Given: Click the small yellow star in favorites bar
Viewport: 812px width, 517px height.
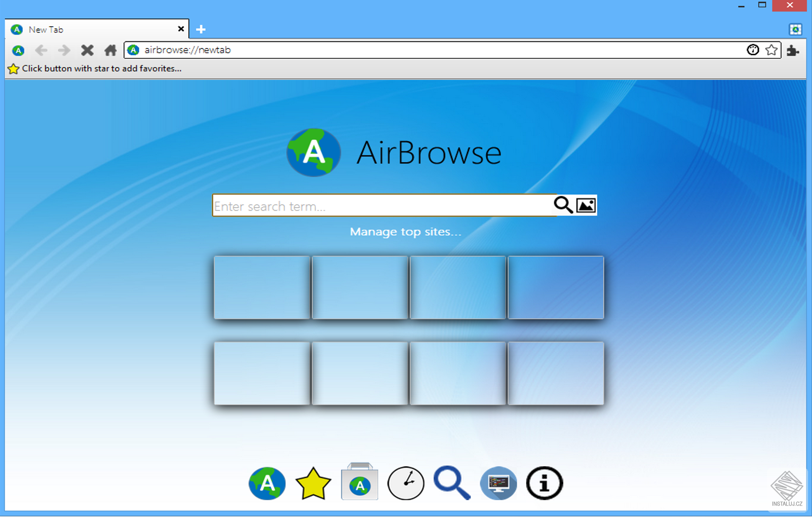Looking at the screenshot, I should (x=13, y=69).
